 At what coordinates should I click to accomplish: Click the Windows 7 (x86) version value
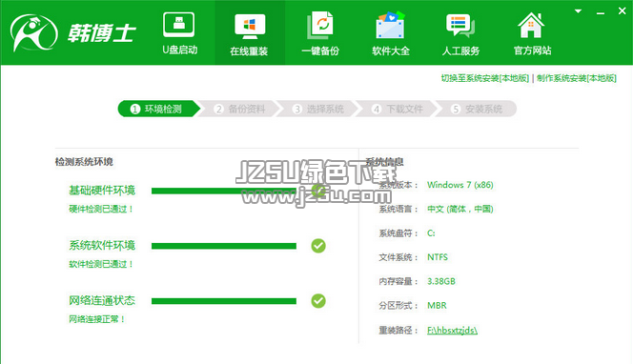coord(460,185)
